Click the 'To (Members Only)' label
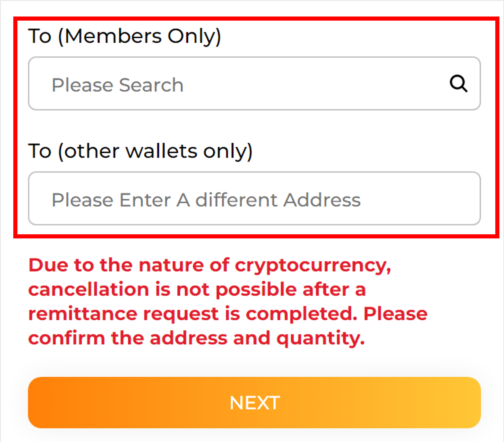This screenshot has height=442, width=504. (124, 36)
